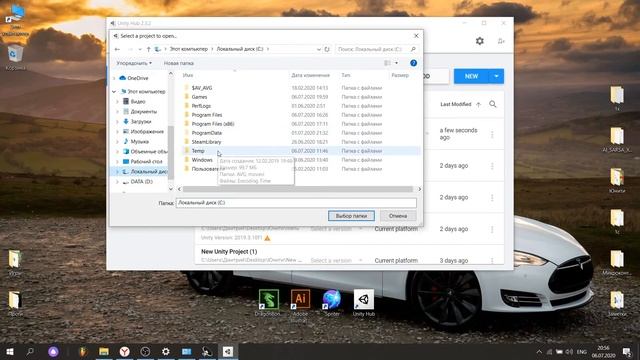The image size is (640, 360).
Task: Select the PerfLogs folder
Action: point(201,106)
